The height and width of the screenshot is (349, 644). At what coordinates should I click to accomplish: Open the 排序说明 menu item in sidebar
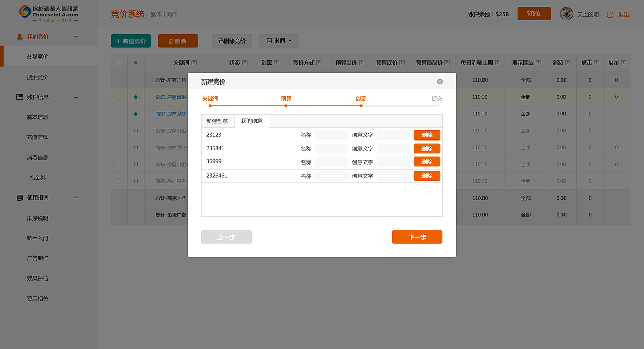click(x=36, y=218)
